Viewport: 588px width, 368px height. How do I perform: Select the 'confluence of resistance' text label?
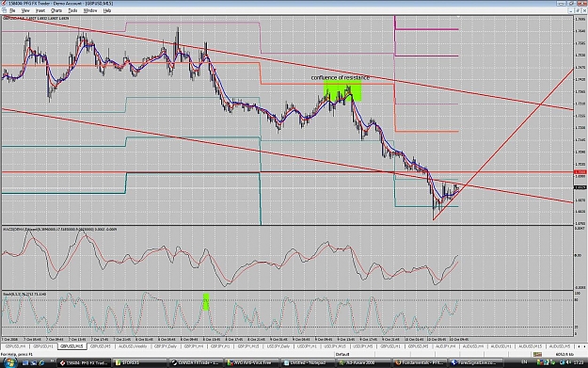[340, 78]
